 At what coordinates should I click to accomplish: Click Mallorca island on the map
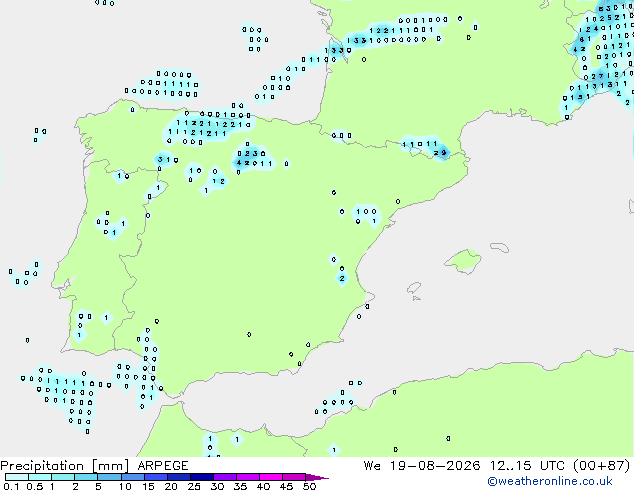coord(463,261)
